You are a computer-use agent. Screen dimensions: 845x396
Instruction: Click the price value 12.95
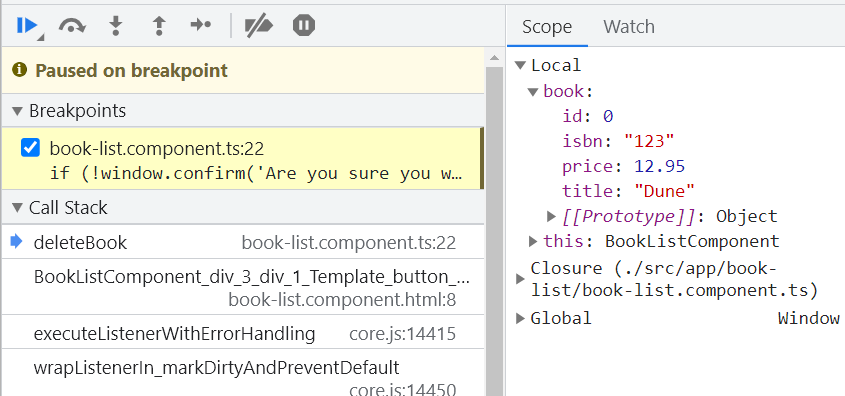coord(659,166)
